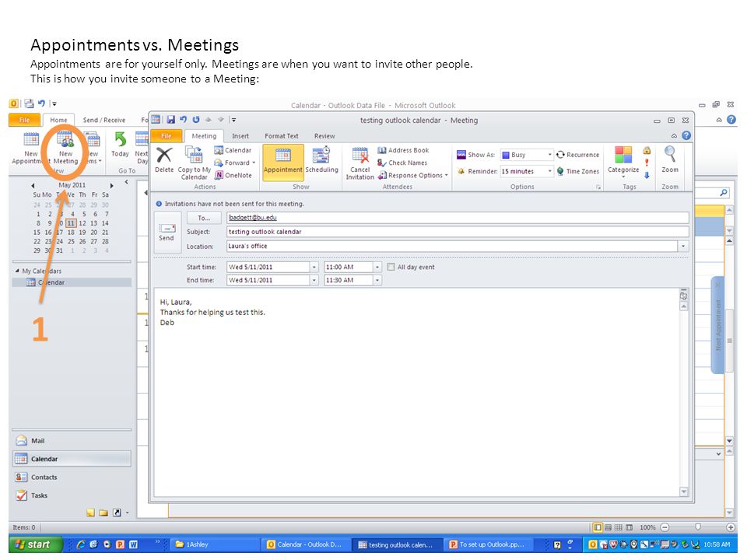The width and height of the screenshot is (747, 560).
Task: Open the Reminder 15 minutes dropdown
Action: pyautogui.click(x=550, y=171)
